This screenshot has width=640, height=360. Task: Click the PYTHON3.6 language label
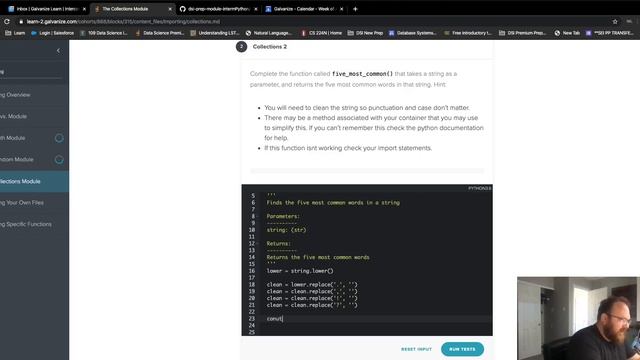tap(480, 188)
